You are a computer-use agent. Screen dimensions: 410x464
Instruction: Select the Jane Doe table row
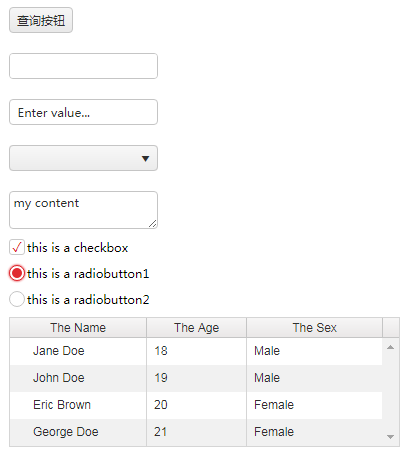click(196, 351)
